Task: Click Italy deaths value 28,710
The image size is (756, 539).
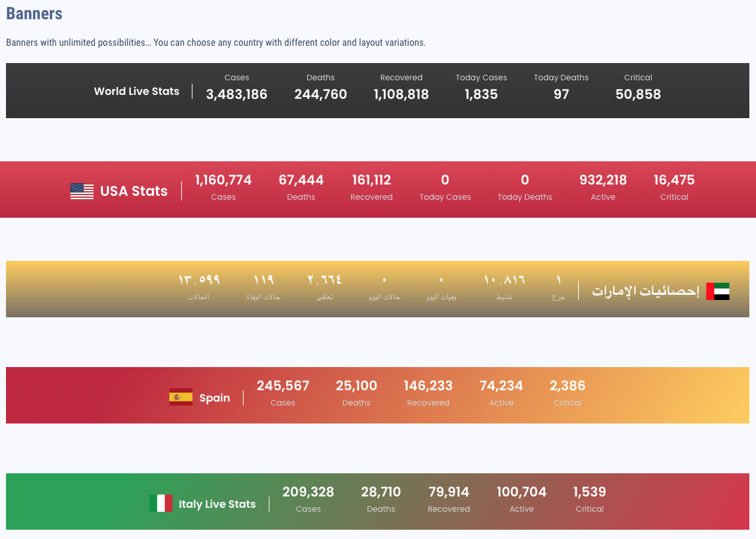Action: (x=381, y=492)
